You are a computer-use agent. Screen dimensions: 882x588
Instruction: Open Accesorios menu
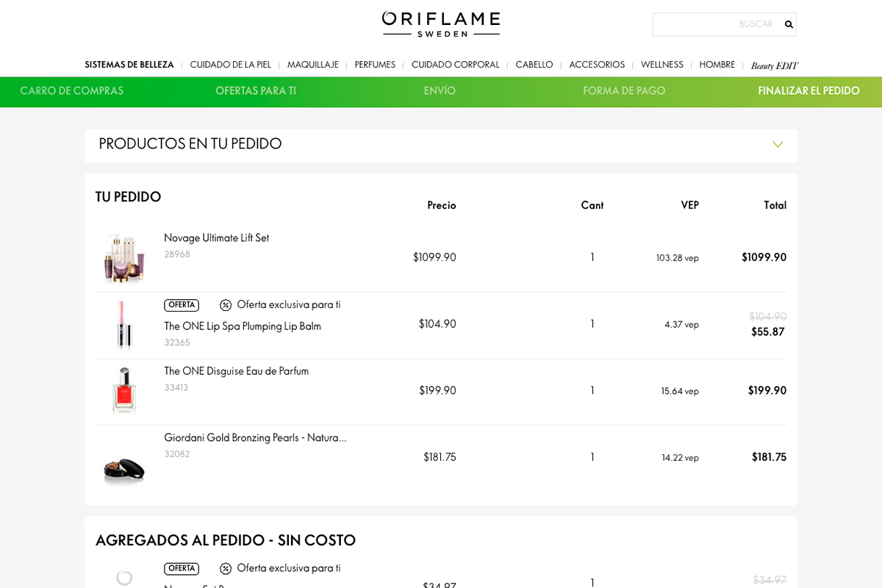pyautogui.click(x=597, y=65)
